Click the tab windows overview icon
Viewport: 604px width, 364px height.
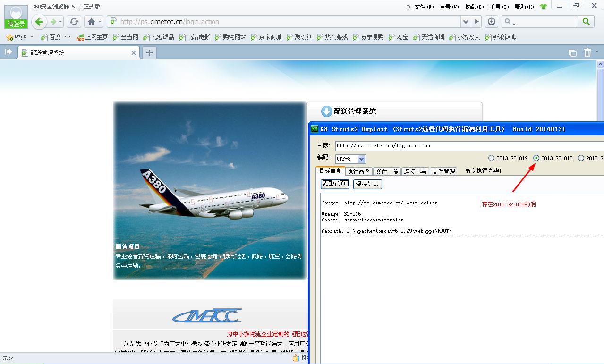[572, 53]
